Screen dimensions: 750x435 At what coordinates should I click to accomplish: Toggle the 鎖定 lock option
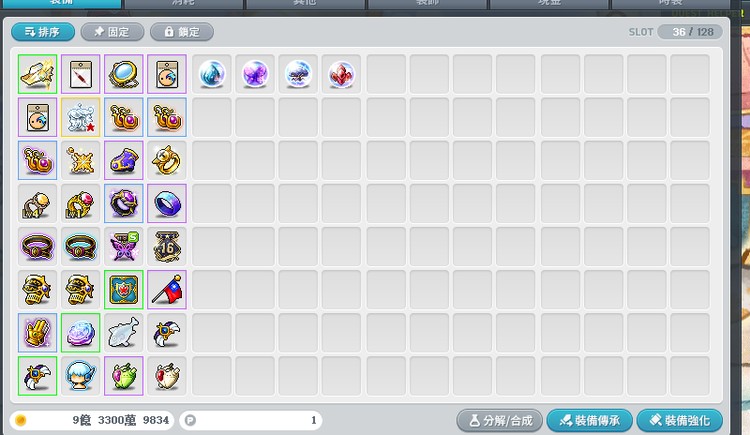pos(182,32)
